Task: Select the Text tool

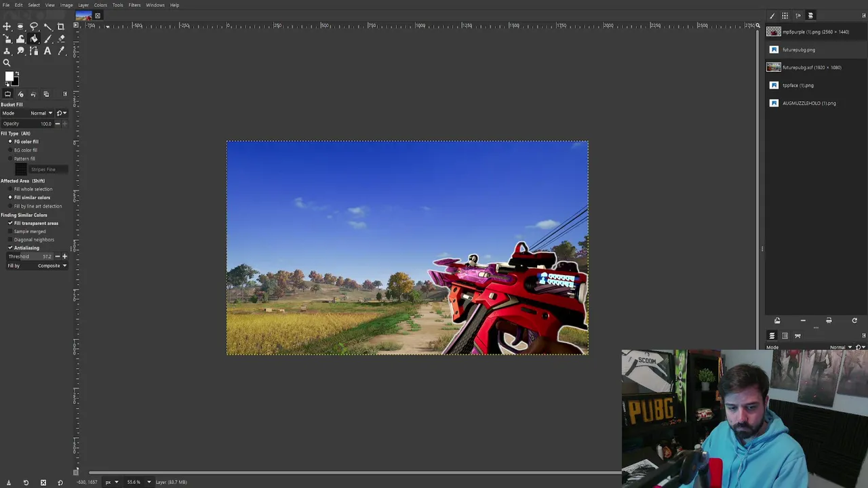Action: pyautogui.click(x=47, y=51)
